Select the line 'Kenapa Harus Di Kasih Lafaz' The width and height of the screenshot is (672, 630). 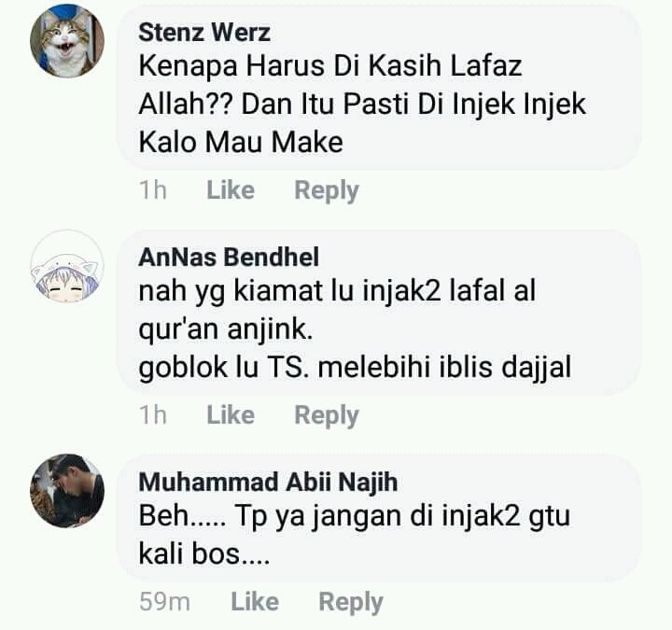(330, 66)
